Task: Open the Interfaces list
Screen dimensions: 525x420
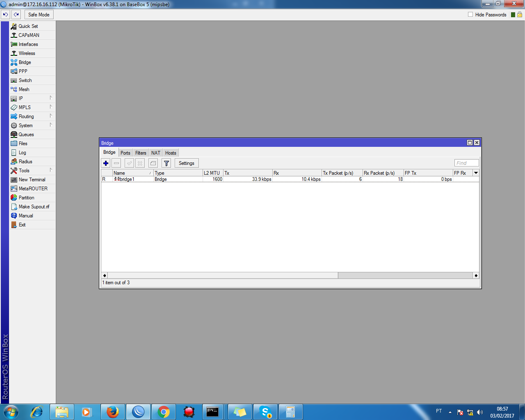Action: (x=32, y=44)
